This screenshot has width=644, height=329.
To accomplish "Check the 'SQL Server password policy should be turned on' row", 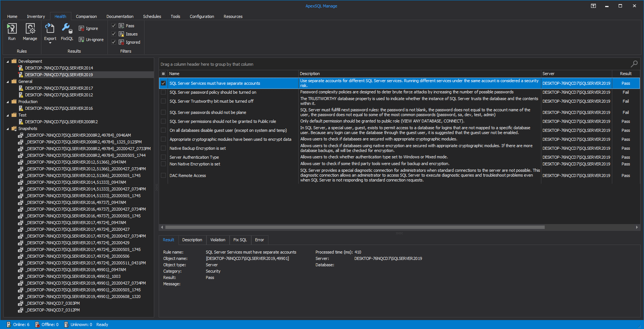I will click(x=163, y=92).
